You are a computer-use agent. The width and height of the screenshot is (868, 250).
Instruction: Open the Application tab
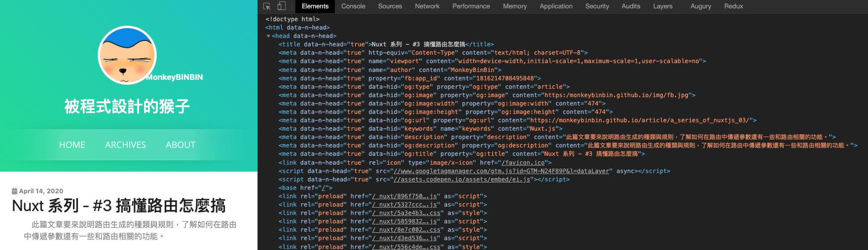coord(556,6)
